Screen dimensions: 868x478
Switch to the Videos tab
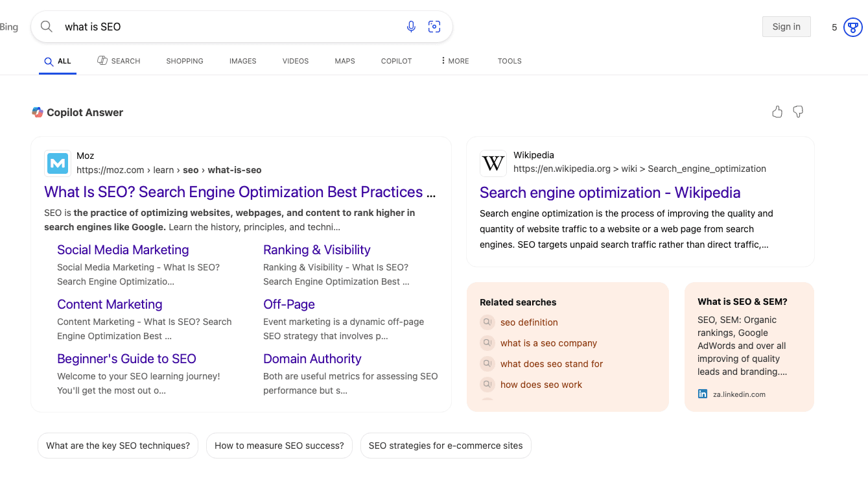(295, 61)
